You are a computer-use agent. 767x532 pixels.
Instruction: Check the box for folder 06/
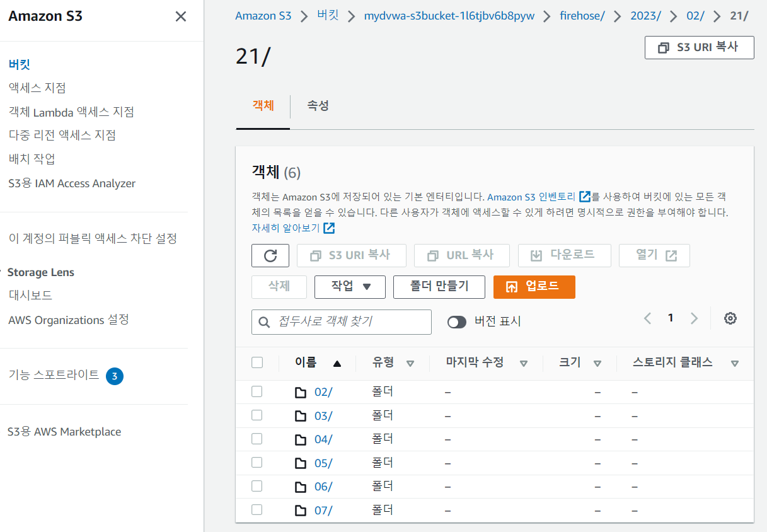point(257,486)
